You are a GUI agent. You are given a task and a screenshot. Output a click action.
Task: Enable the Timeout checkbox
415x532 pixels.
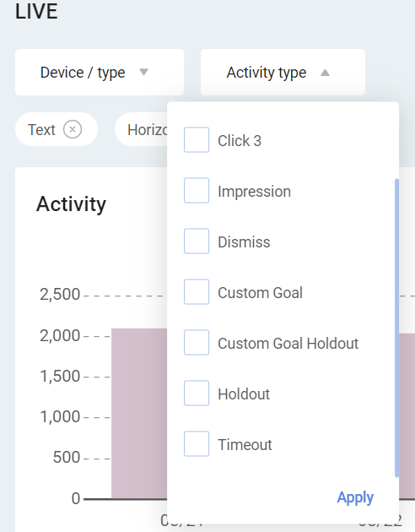click(197, 444)
